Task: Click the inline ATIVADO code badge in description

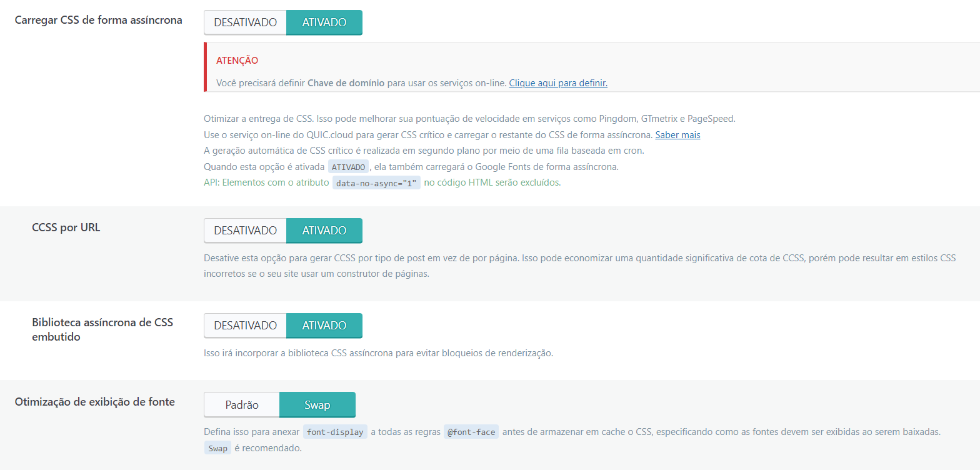Action: pos(348,167)
